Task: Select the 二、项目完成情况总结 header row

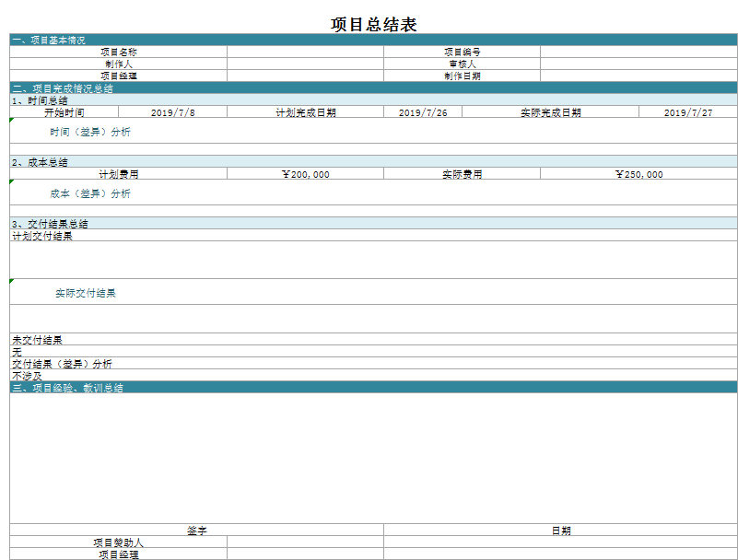Action: pos(63,88)
